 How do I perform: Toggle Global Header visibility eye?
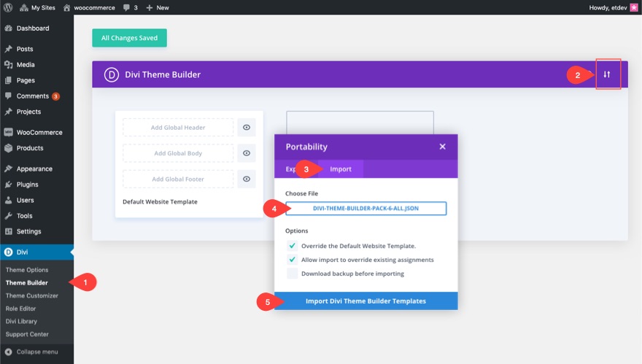(x=247, y=128)
